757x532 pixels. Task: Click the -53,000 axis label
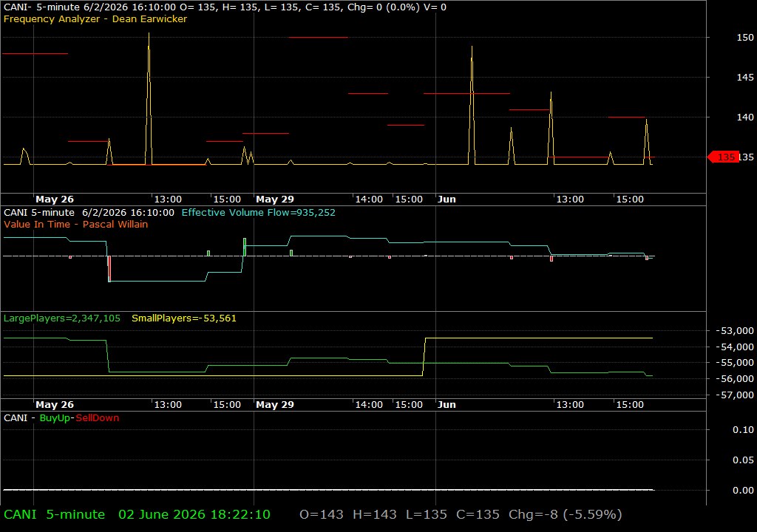[x=734, y=331]
